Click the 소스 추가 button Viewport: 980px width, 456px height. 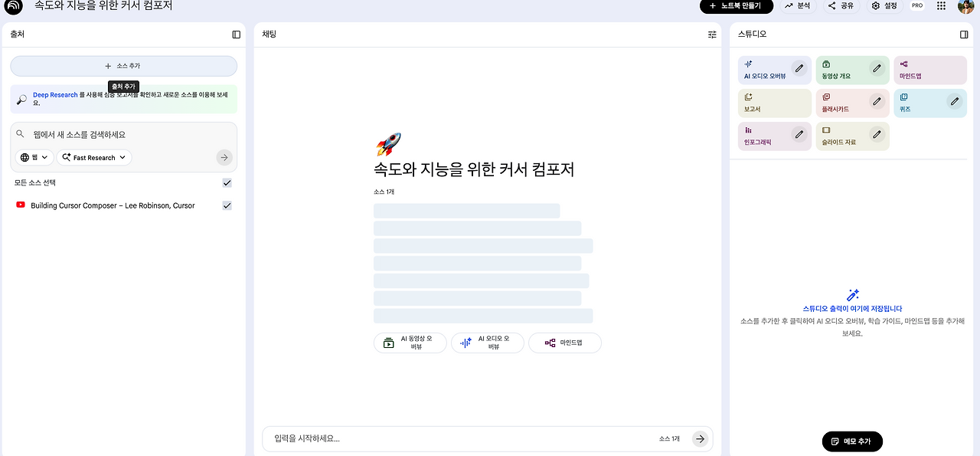point(124,67)
